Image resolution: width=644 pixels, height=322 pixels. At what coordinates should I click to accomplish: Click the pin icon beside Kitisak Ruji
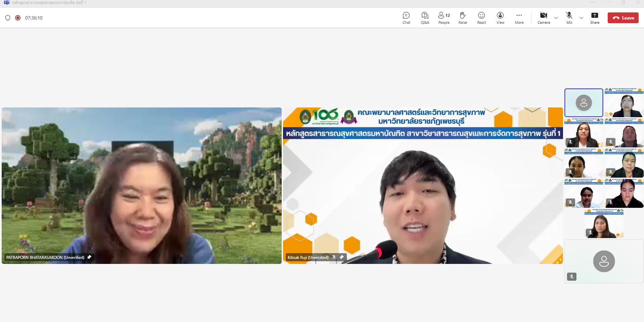pyautogui.click(x=341, y=257)
